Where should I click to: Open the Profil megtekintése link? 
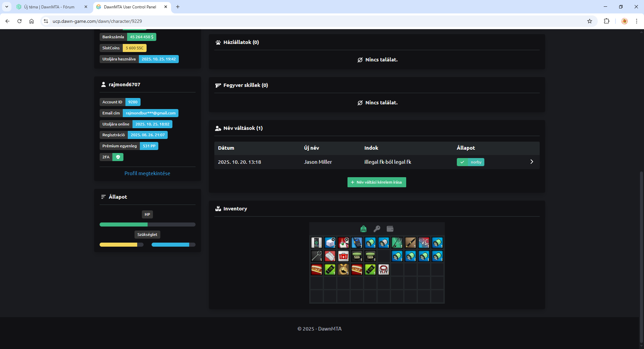point(147,173)
